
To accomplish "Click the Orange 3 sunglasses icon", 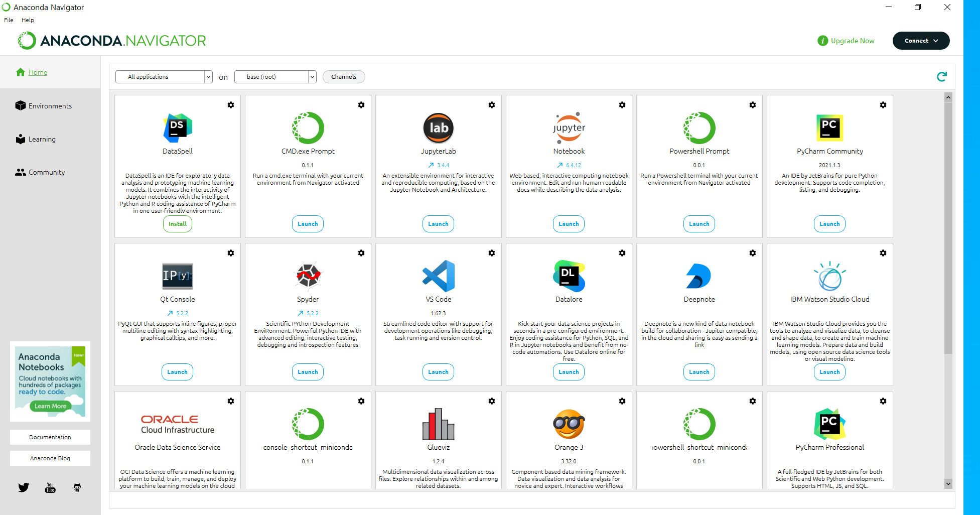I will [x=569, y=424].
